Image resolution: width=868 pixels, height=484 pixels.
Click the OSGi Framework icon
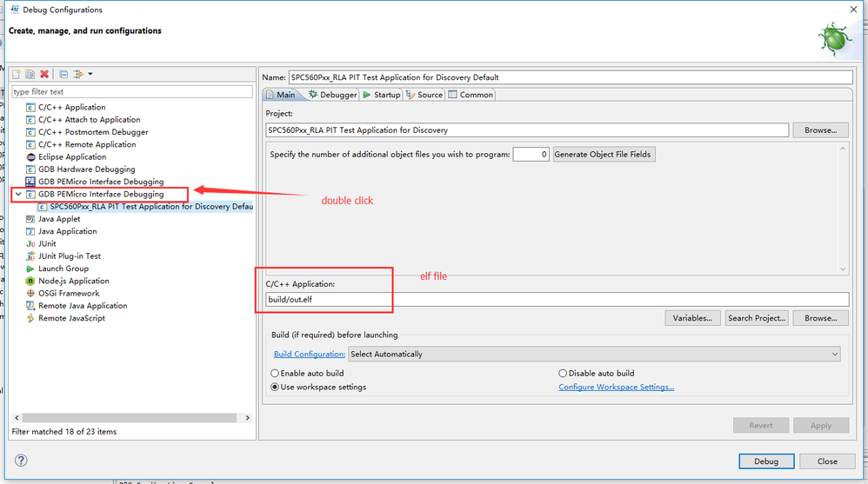(30, 293)
